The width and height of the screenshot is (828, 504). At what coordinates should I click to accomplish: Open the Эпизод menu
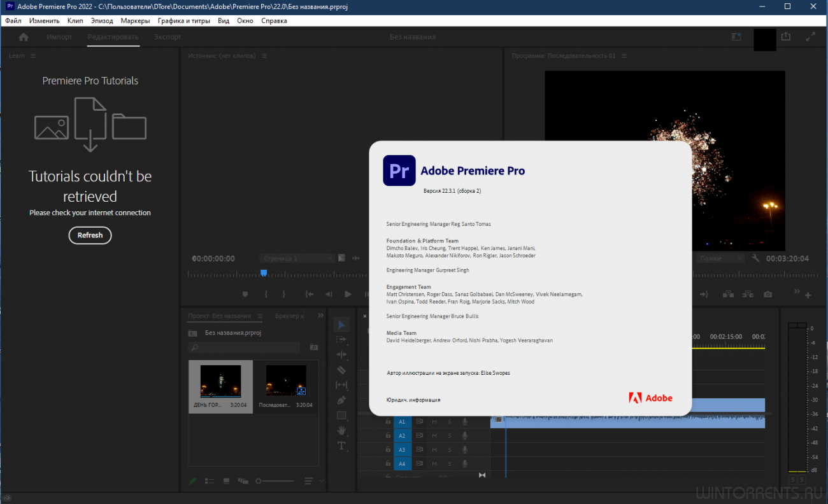click(x=102, y=20)
